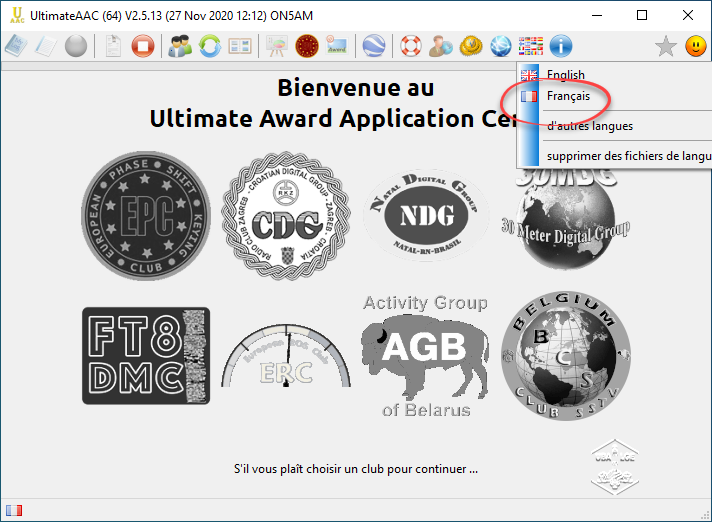Click the red stop button icon
The image size is (712, 522).
click(143, 46)
